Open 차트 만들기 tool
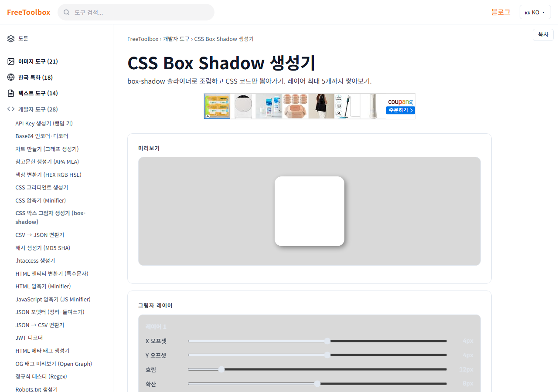 (x=47, y=149)
